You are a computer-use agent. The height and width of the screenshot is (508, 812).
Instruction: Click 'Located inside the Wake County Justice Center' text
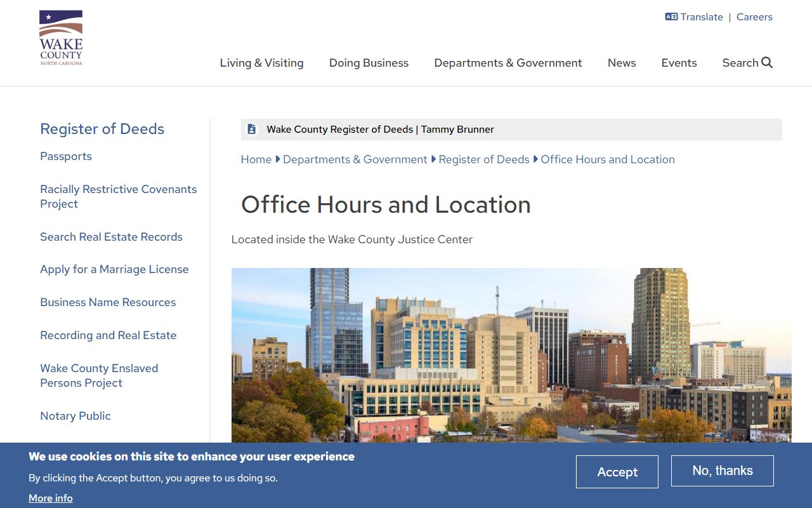click(352, 239)
